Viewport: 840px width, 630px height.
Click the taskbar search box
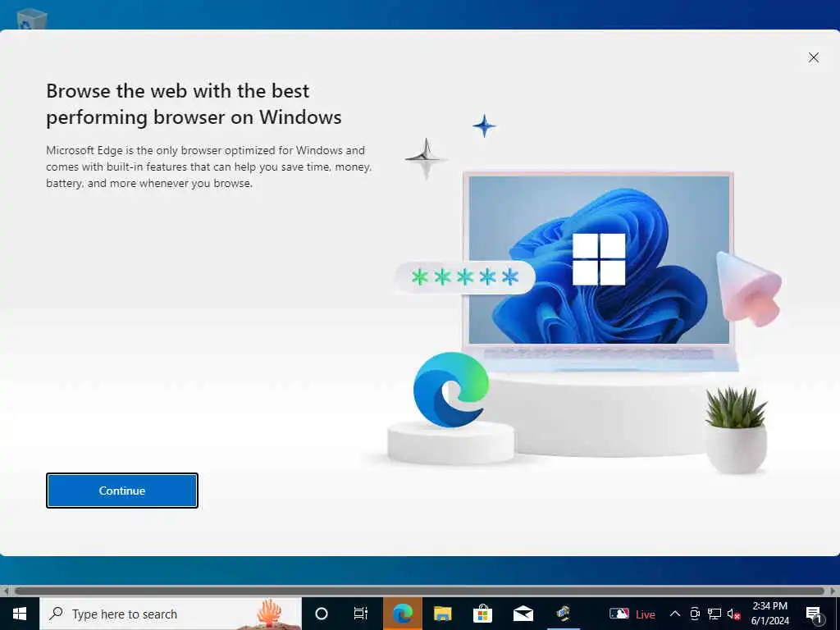pyautogui.click(x=171, y=614)
